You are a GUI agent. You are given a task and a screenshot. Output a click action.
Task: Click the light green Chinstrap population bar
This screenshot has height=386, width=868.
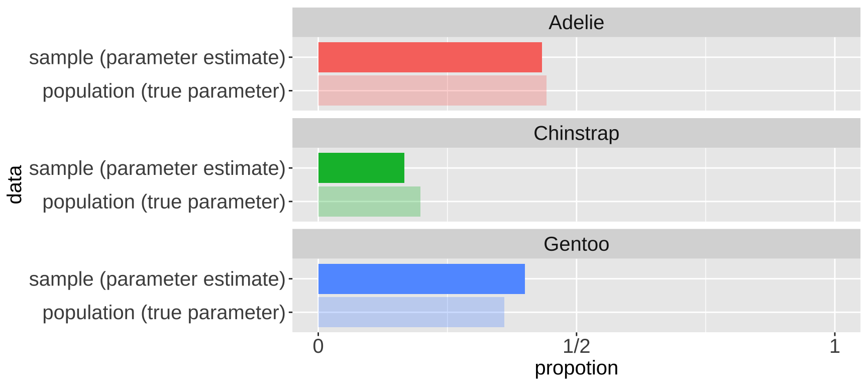(x=369, y=202)
